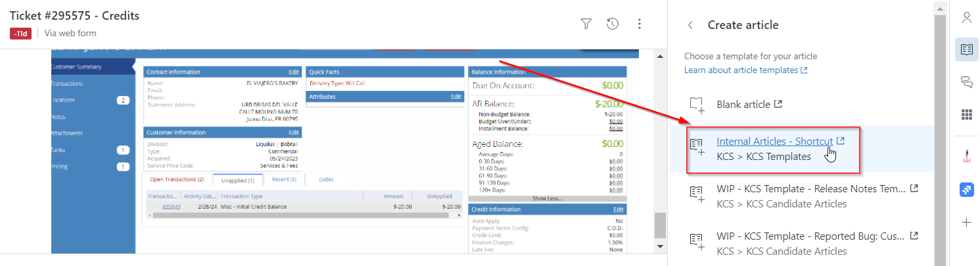Go back from Create article panel
980x266 pixels.
690,25
